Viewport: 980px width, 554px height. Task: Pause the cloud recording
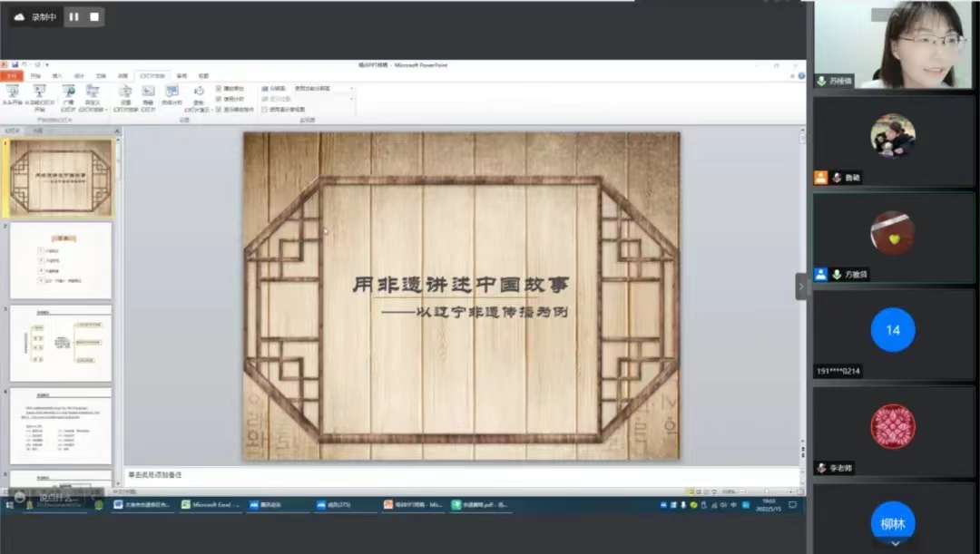pyautogui.click(x=73, y=16)
